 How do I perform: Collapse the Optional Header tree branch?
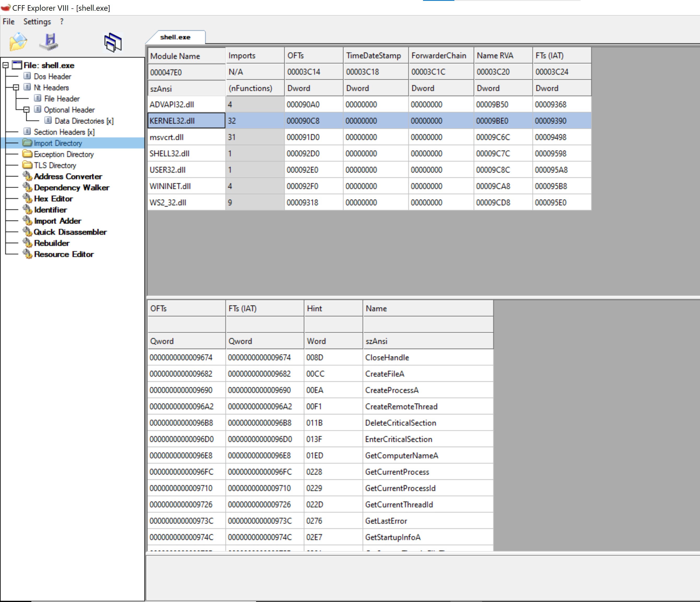pos(26,110)
